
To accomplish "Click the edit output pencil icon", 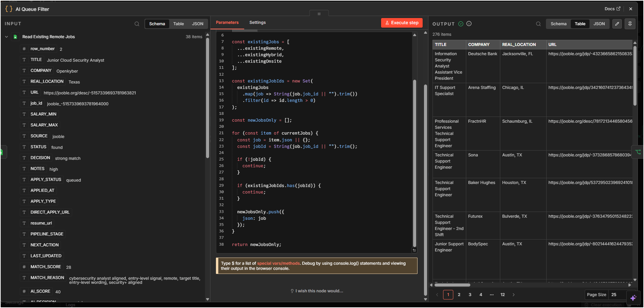I will [617, 24].
